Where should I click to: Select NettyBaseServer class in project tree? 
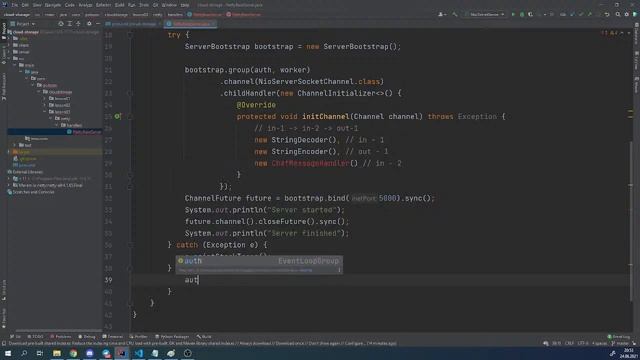pyautogui.click(x=84, y=132)
